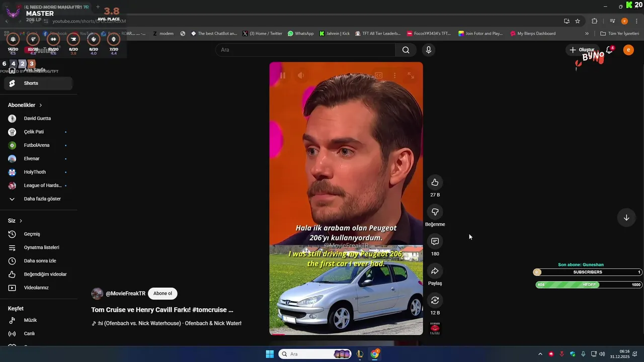Open the best ChatBot bookmark
The image size is (644, 362).
[x=214, y=34]
